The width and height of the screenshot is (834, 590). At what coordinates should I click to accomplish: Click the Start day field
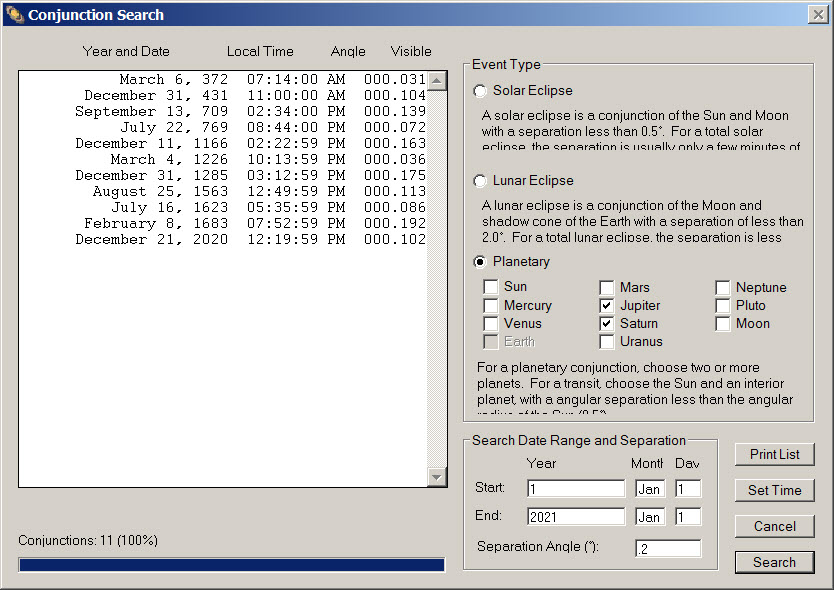click(688, 488)
